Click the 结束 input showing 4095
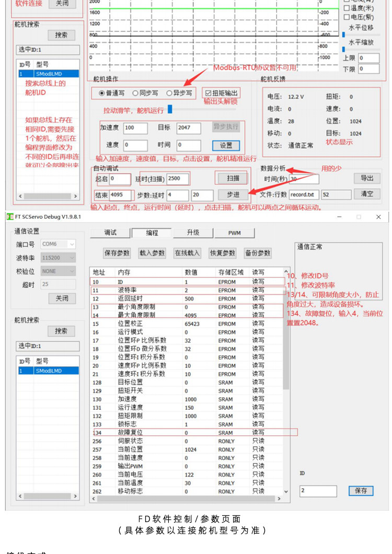Screen dimensions: 392x554 120,195
